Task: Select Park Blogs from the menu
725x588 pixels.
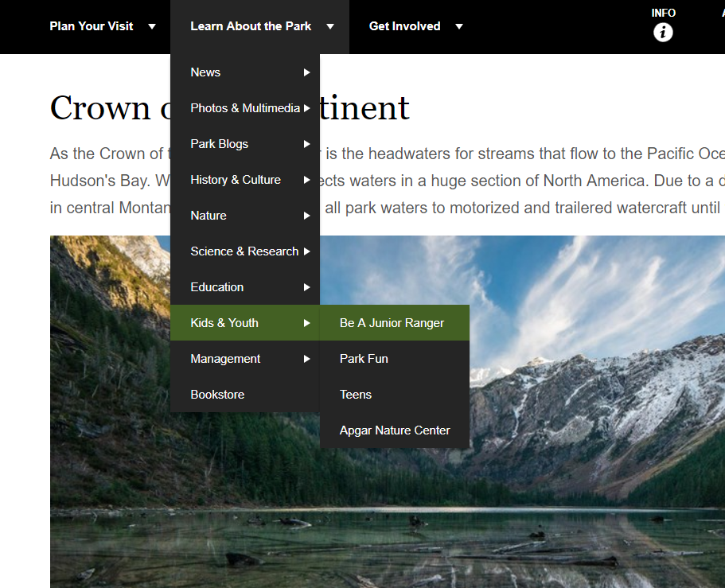Action: click(220, 144)
